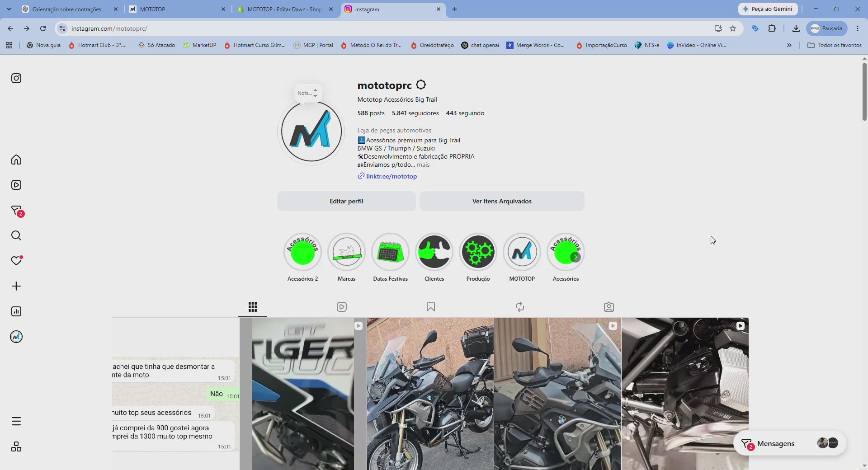
Task: View site information icon in the address bar
Action: pyautogui.click(x=62, y=28)
